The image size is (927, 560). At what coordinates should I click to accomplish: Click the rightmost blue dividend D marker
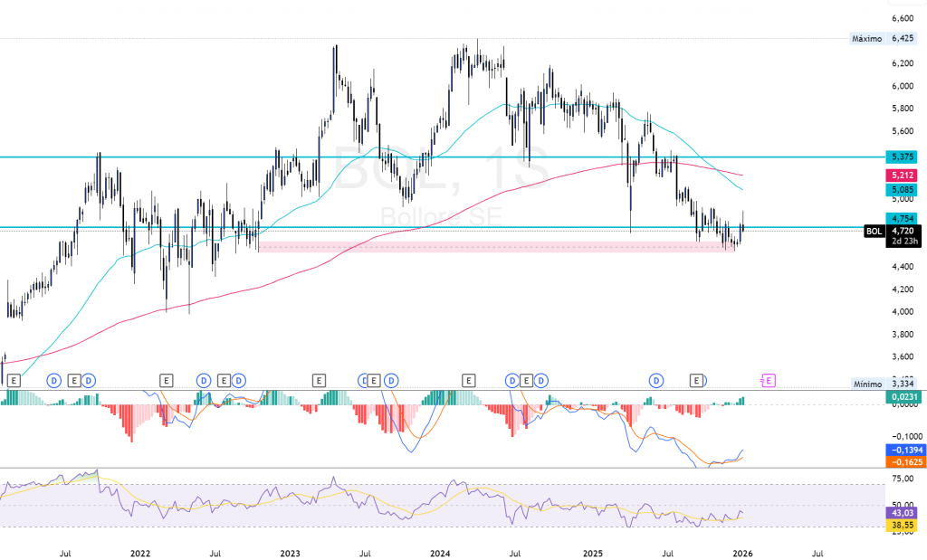[x=655, y=381]
